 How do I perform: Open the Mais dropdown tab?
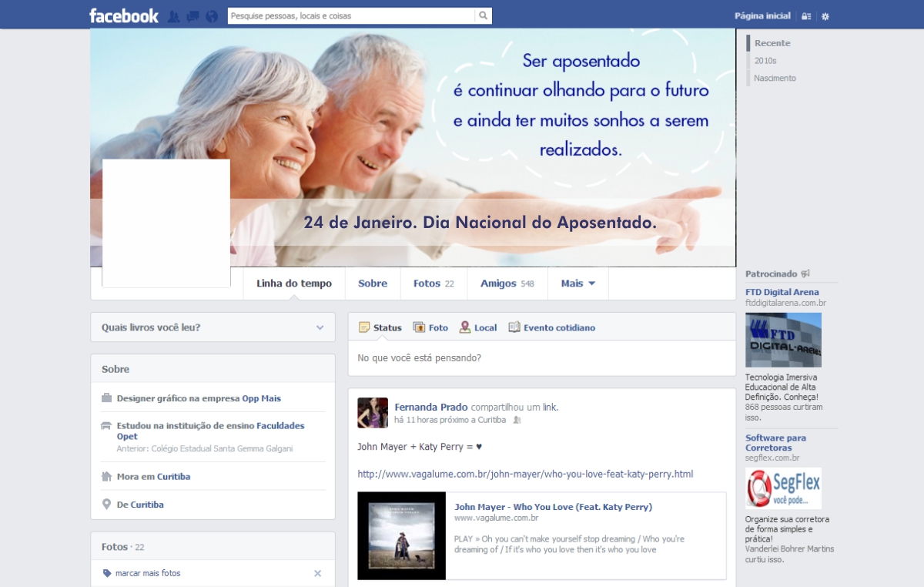[x=578, y=283]
